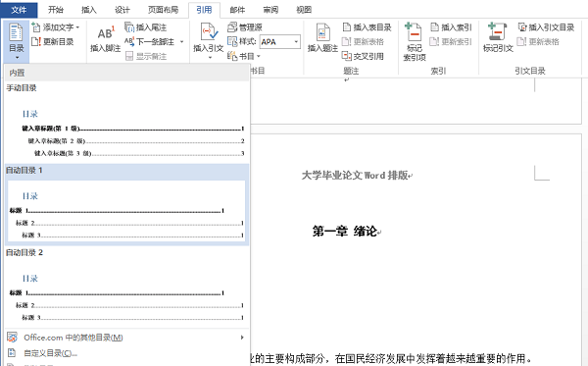This screenshot has width=588, height=366.
Task: Click the 内置 section header in the gallery
Action: (126, 73)
